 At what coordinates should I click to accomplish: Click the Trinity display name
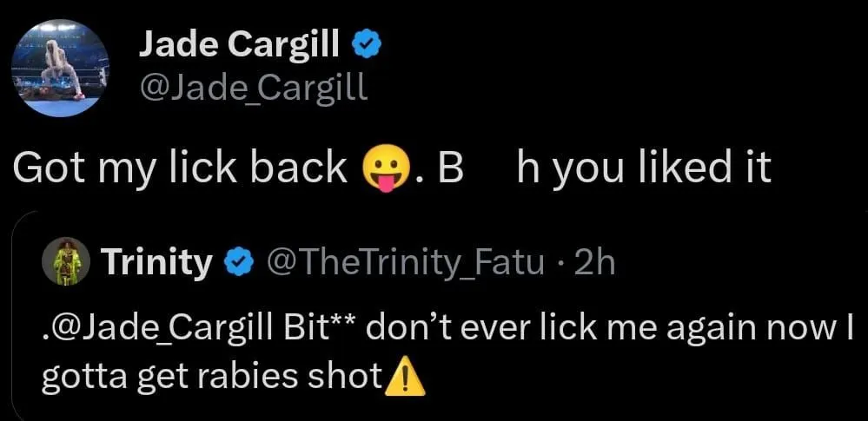click(157, 261)
